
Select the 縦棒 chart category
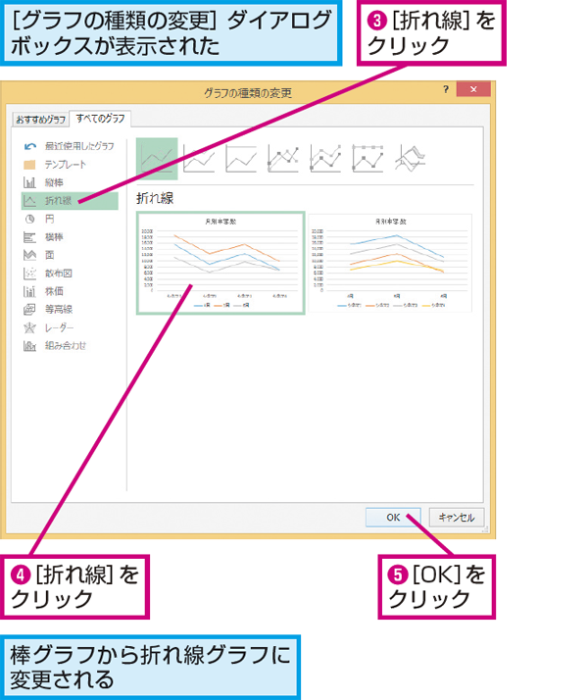[x=70, y=182]
